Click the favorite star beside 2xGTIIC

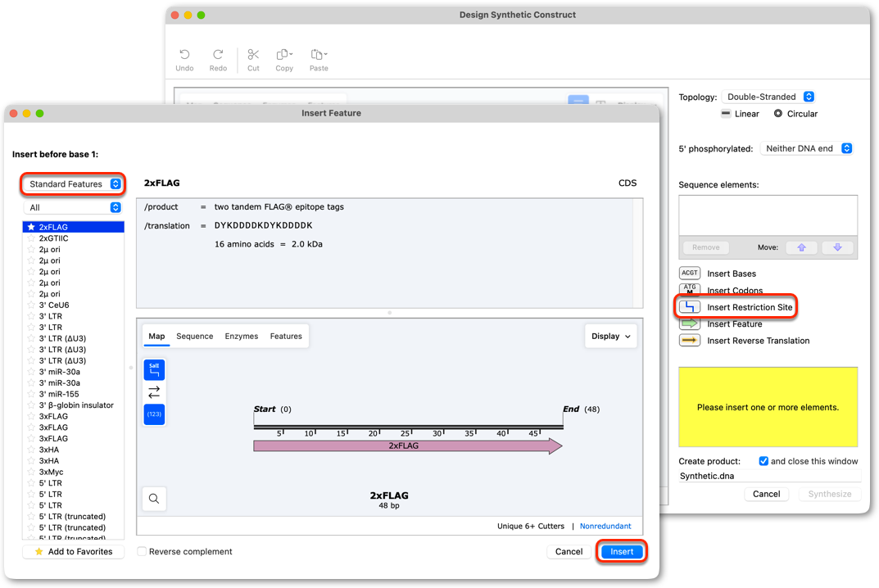[31, 238]
